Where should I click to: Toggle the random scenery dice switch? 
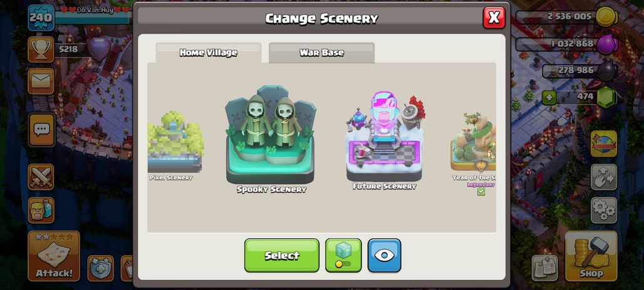tap(343, 255)
